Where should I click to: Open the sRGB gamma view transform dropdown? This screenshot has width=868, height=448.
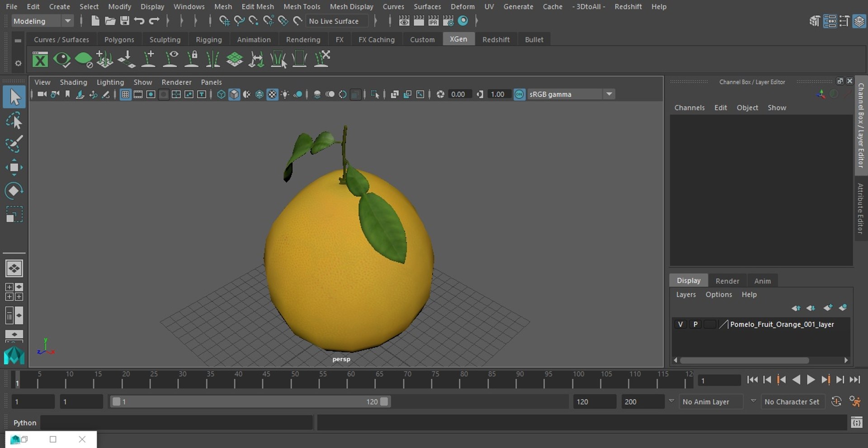[571, 94]
